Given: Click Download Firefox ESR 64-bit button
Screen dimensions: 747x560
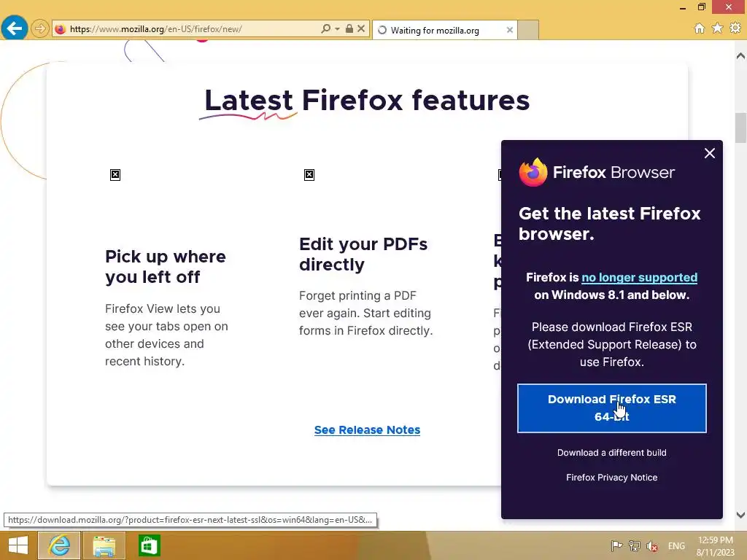Looking at the screenshot, I should (612, 408).
